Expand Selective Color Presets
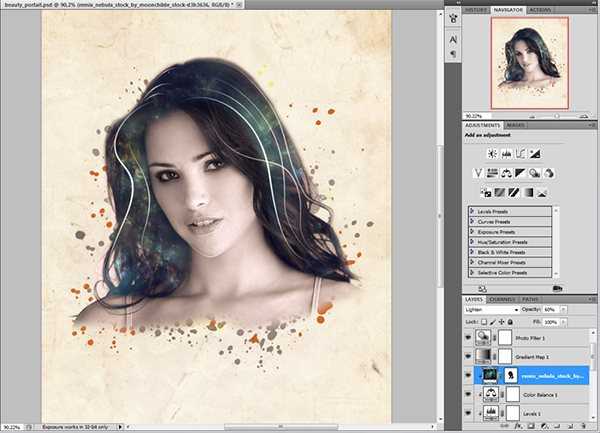This screenshot has height=433, width=600. 472,273
